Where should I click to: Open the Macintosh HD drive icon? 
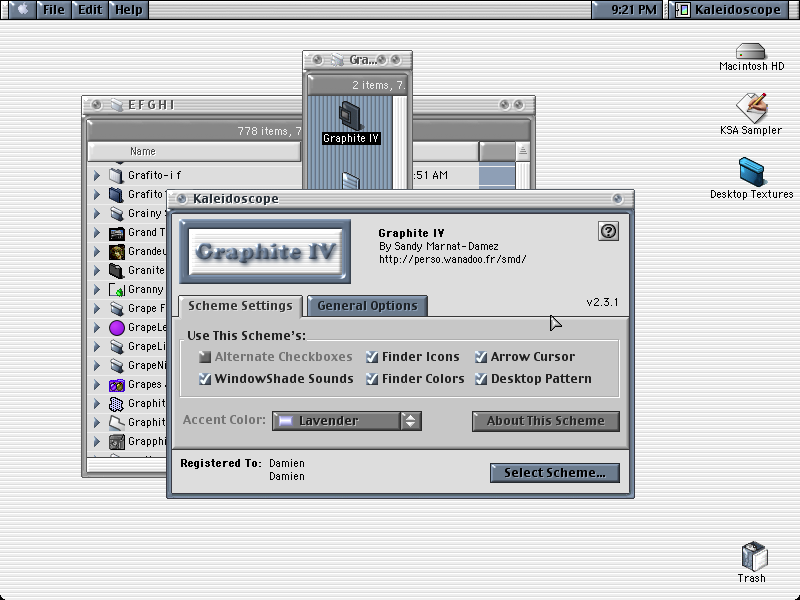751,51
